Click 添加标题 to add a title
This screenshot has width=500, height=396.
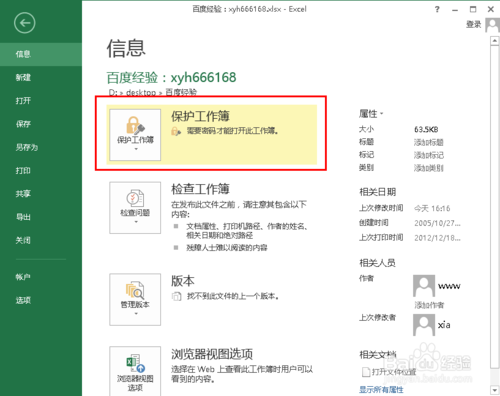pyautogui.click(x=429, y=142)
